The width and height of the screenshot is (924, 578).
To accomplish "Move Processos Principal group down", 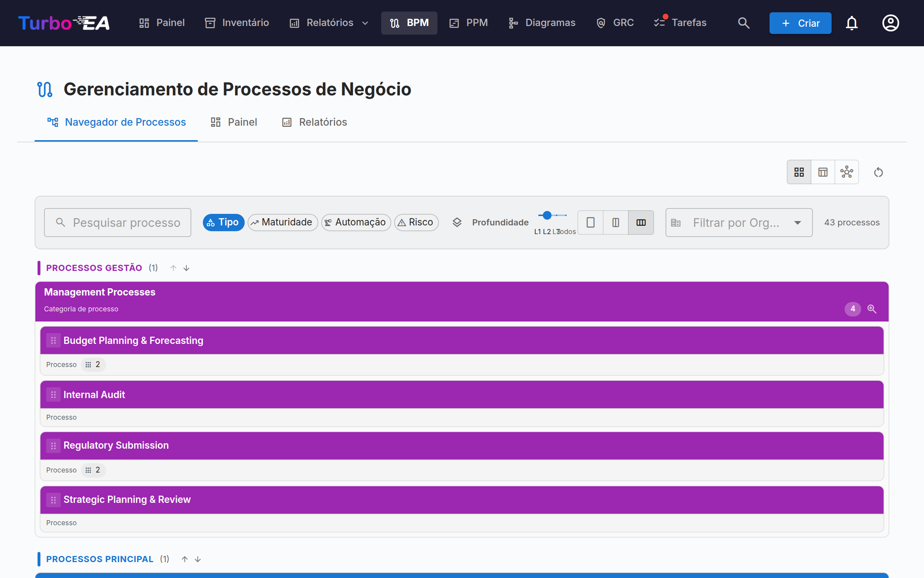I will point(198,559).
